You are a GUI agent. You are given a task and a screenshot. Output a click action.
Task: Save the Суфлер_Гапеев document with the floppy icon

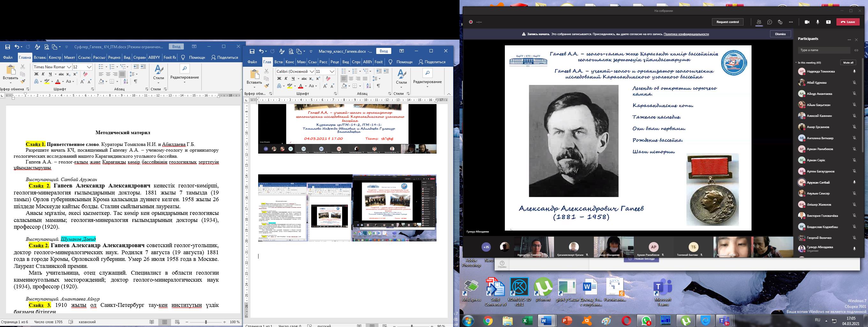7,47
